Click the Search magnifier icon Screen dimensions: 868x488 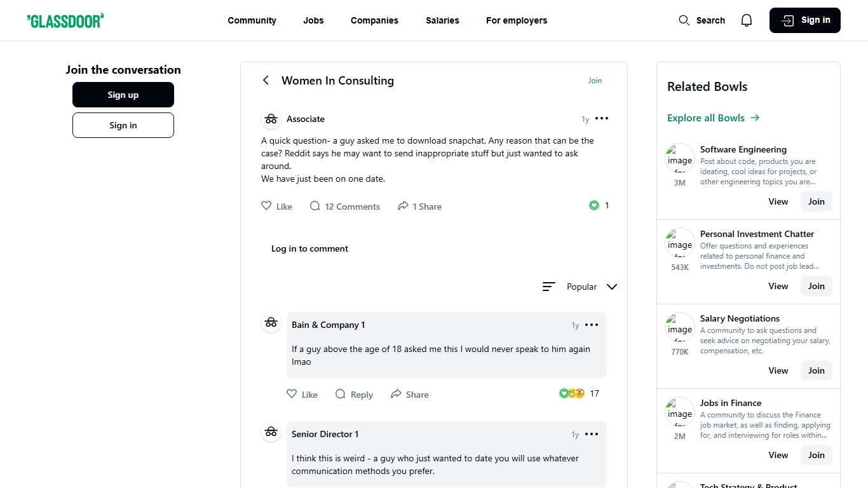(684, 20)
